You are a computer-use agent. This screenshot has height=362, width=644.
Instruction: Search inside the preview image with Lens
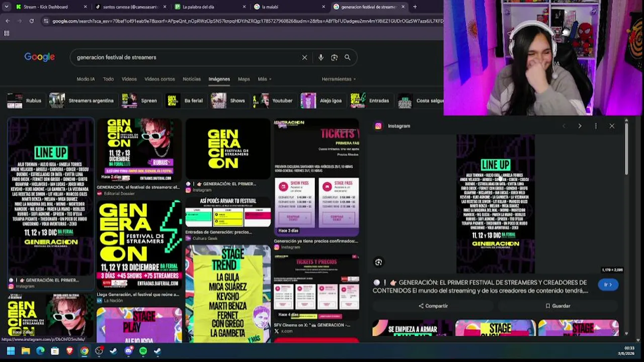(x=378, y=262)
